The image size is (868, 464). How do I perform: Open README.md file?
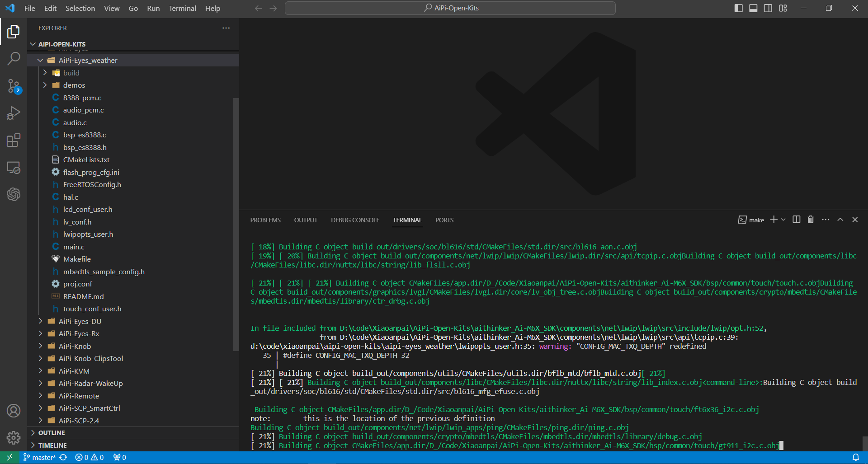click(x=133, y=296)
